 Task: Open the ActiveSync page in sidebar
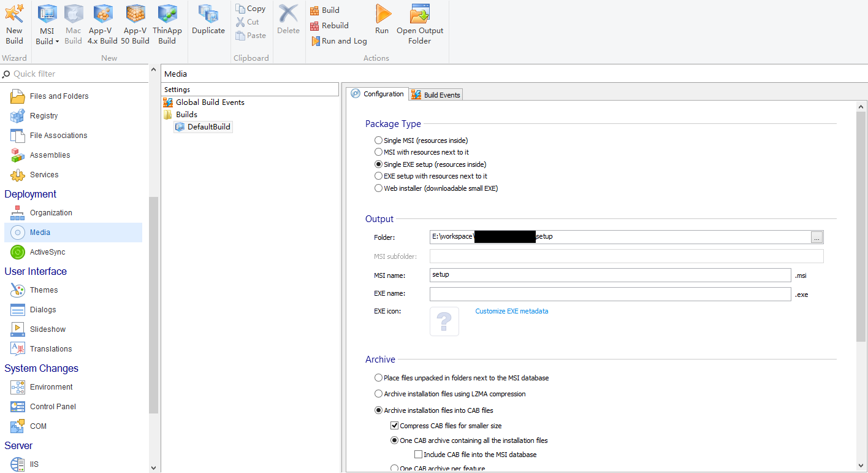[x=47, y=252]
